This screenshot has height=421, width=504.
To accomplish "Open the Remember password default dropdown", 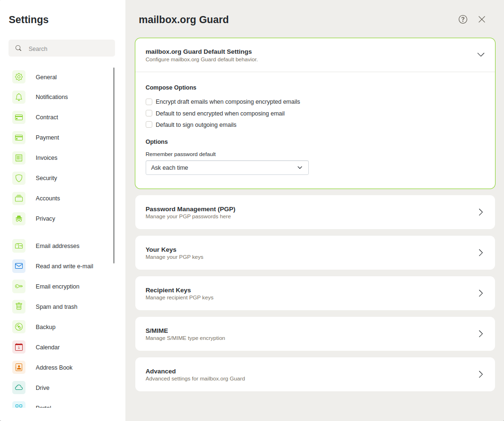I will pos(227,168).
